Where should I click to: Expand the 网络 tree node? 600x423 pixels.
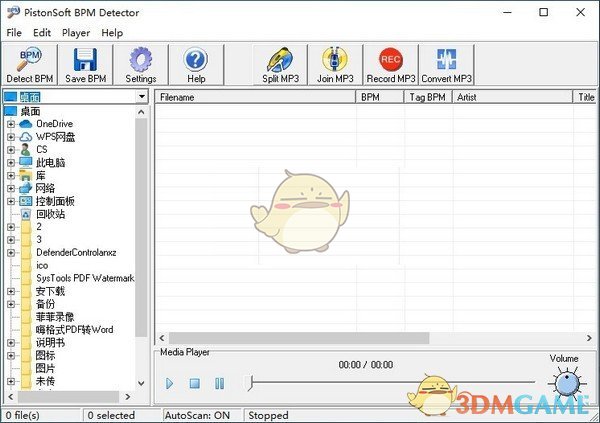(11, 188)
